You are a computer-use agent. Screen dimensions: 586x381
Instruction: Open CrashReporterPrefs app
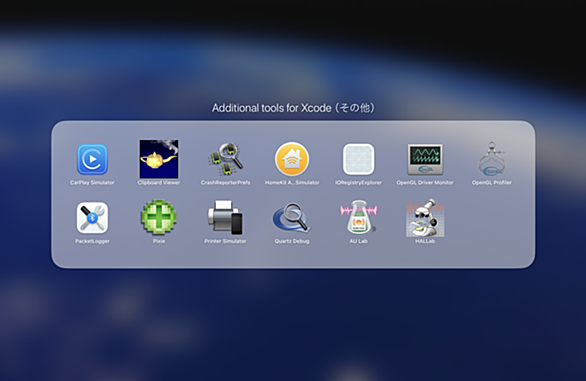click(225, 159)
